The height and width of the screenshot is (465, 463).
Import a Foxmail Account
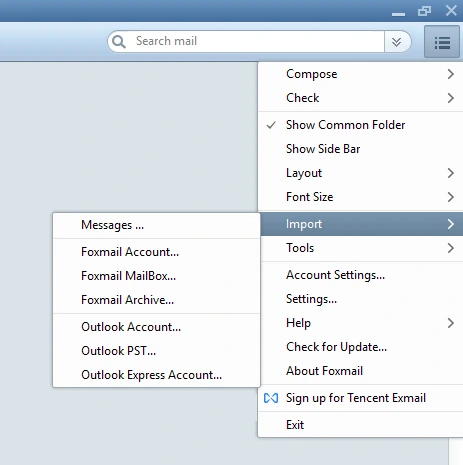coord(156,252)
